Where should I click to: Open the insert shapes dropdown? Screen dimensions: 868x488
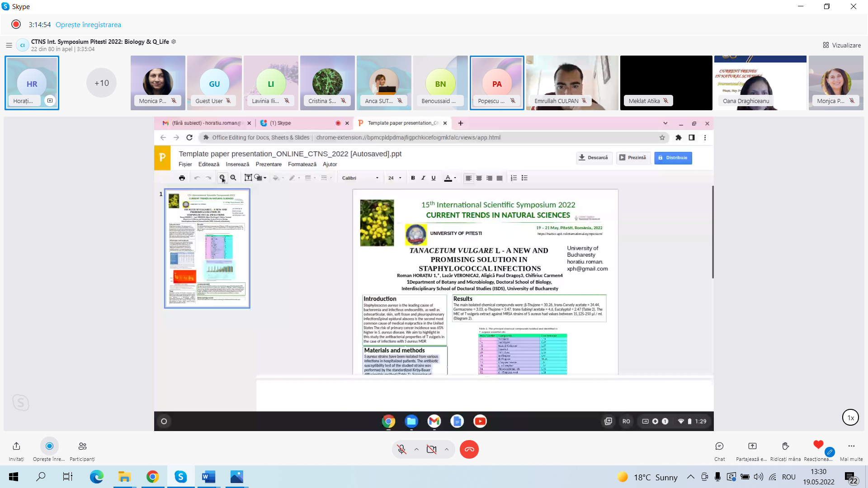pyautogui.click(x=260, y=178)
